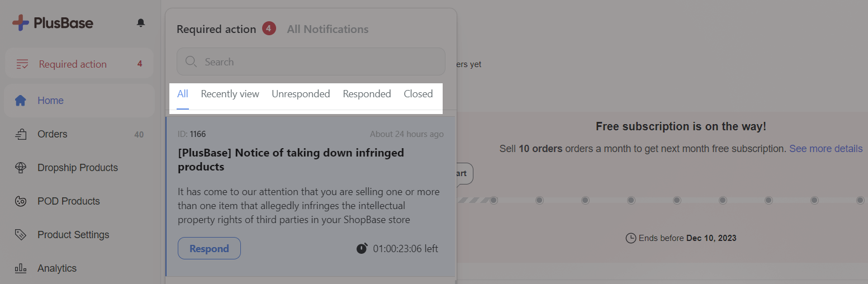The height and width of the screenshot is (284, 868).
Task: Click the countdown timer icon
Action: (362, 248)
